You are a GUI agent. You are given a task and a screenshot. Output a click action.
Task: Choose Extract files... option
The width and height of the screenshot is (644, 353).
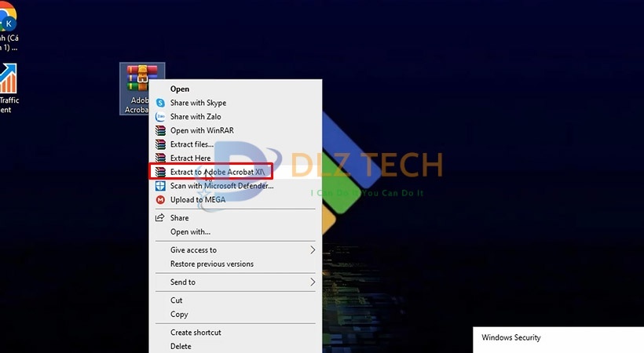(235, 144)
